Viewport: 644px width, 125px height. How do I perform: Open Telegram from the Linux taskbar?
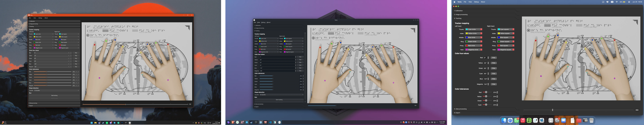coord(247,122)
